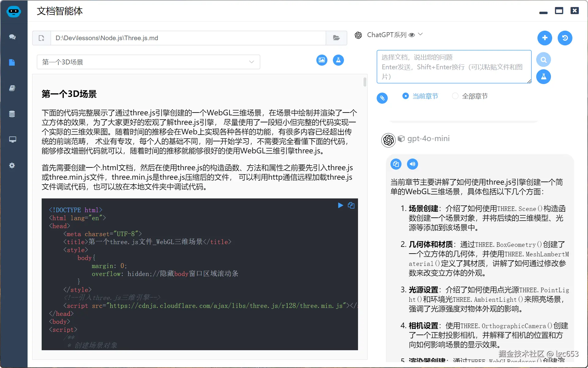Open settings gear in sidebar
588x368 pixels.
(x=12, y=166)
